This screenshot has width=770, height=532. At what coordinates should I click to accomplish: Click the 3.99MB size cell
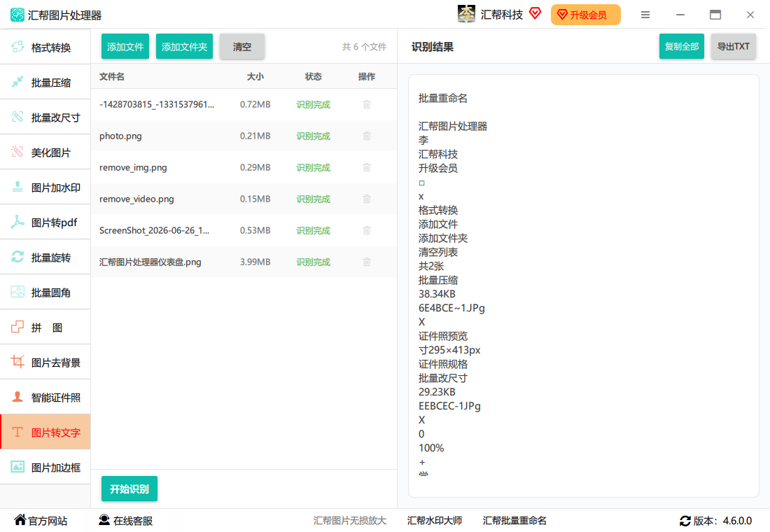pyautogui.click(x=255, y=262)
